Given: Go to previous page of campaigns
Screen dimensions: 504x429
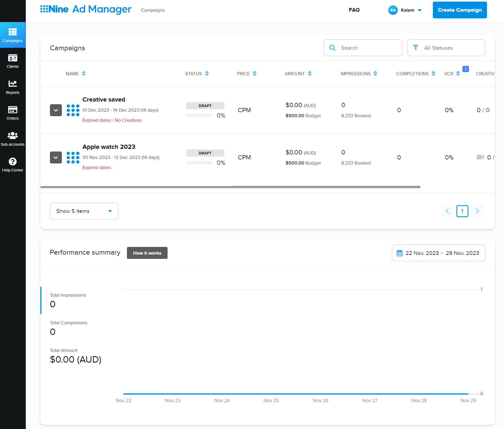Looking at the screenshot, I should (447, 211).
